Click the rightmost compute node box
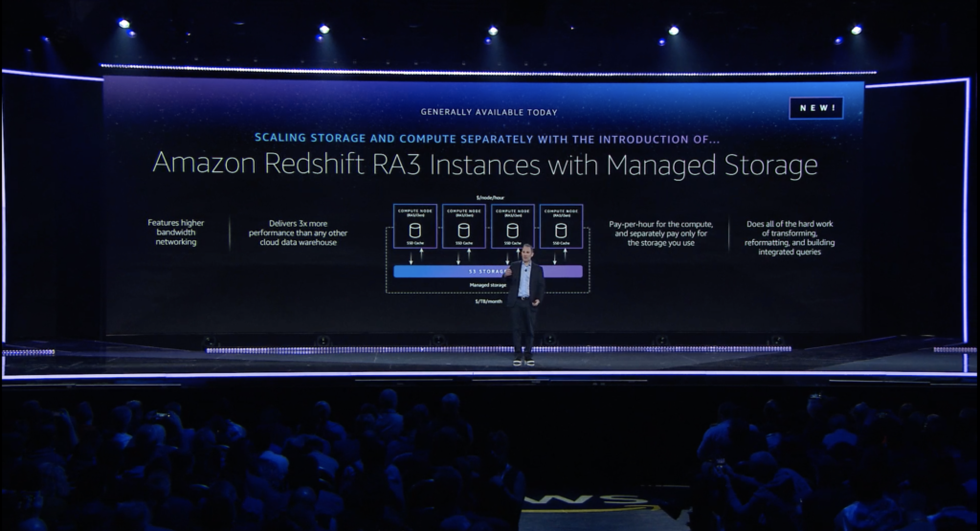 click(561, 226)
